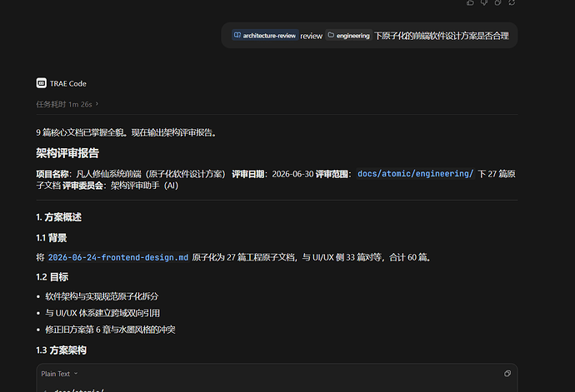Screen dimensions: 575x392
Task: Open the docs/atomic/engineering/ path link
Action: pos(416,174)
